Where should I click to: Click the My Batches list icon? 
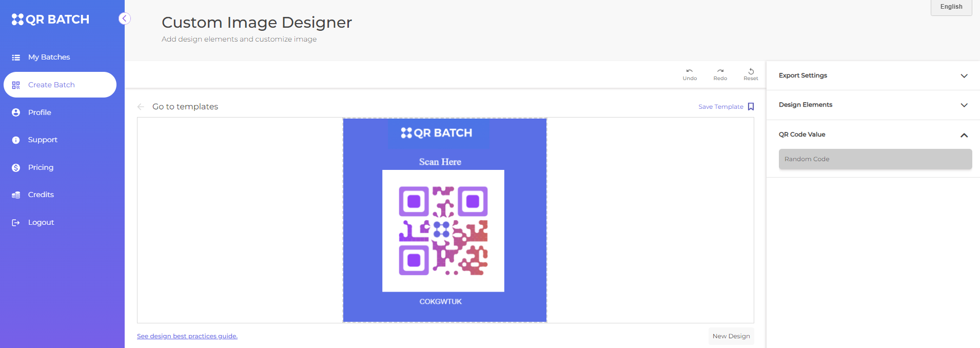(x=16, y=57)
